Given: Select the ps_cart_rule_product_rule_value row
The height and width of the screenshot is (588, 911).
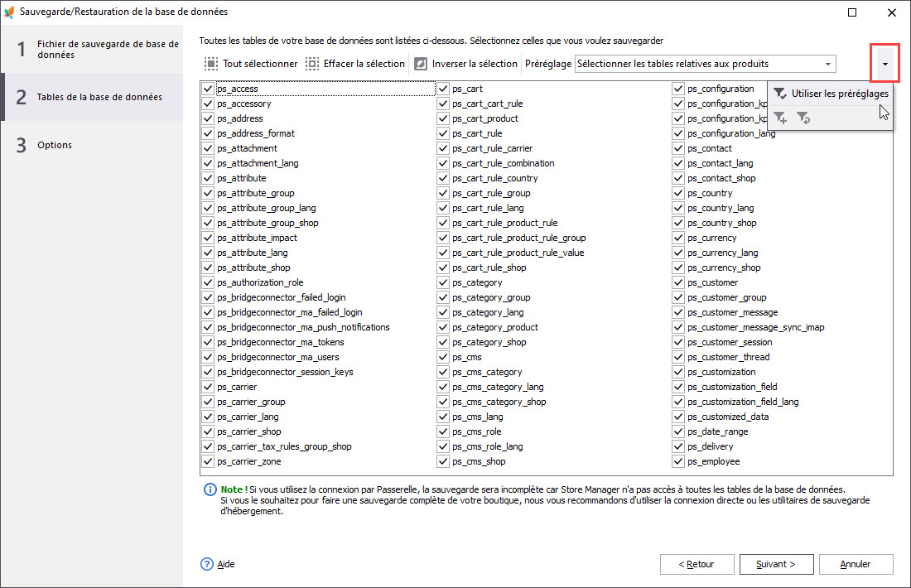Looking at the screenshot, I should pyautogui.click(x=518, y=253).
